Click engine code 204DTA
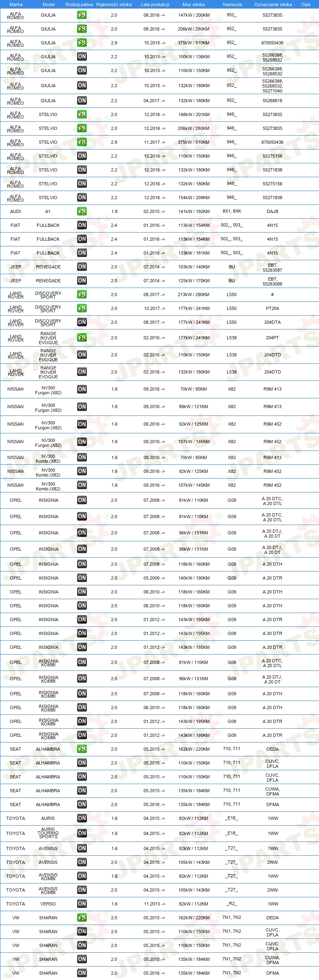319x980 pixels. 272,322
